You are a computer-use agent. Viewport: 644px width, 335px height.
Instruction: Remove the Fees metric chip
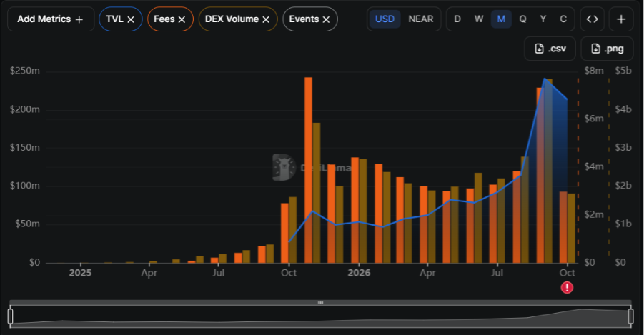[182, 19]
